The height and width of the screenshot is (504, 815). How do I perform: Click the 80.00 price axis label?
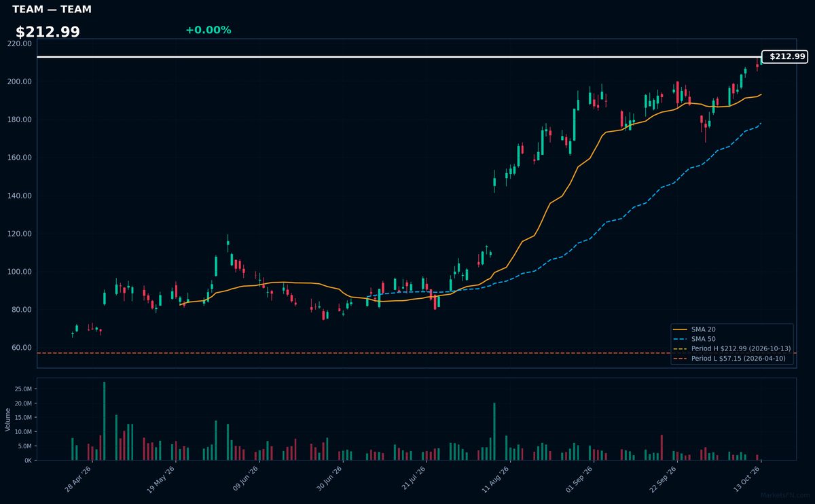coord(22,310)
